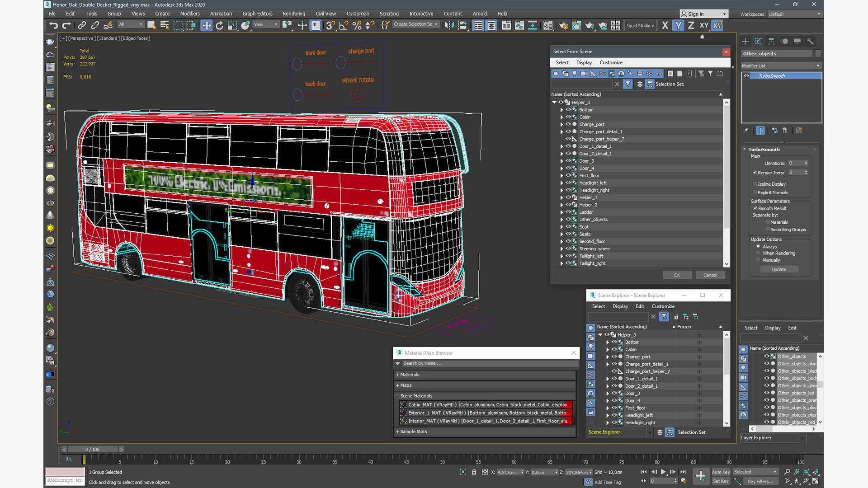
Task: Expand Seats node in Select From Scene
Action: pos(561,234)
